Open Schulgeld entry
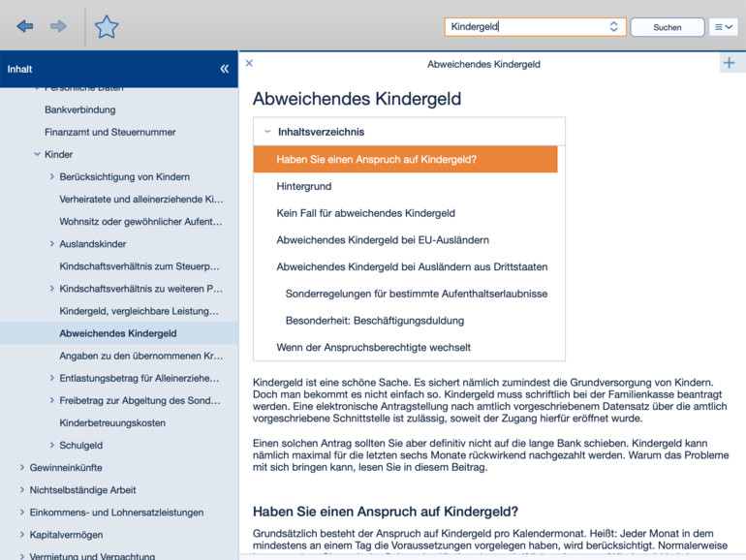Viewport: 746px width, 560px height. [80, 446]
